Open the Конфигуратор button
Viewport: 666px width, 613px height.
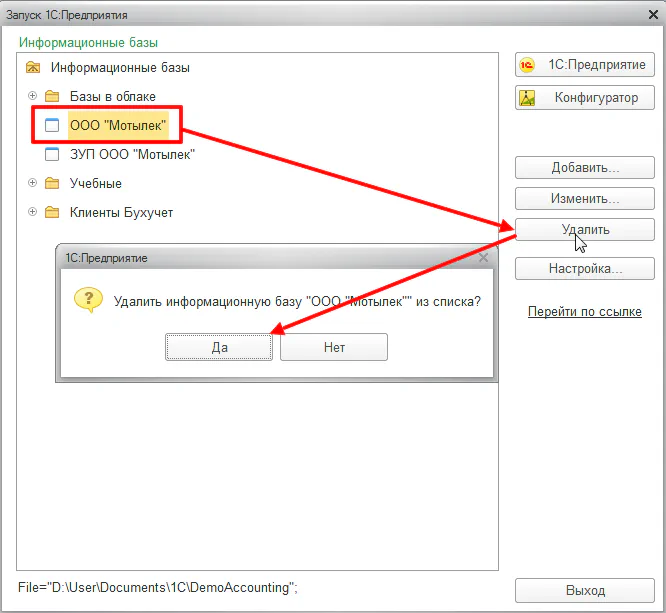coord(585,98)
